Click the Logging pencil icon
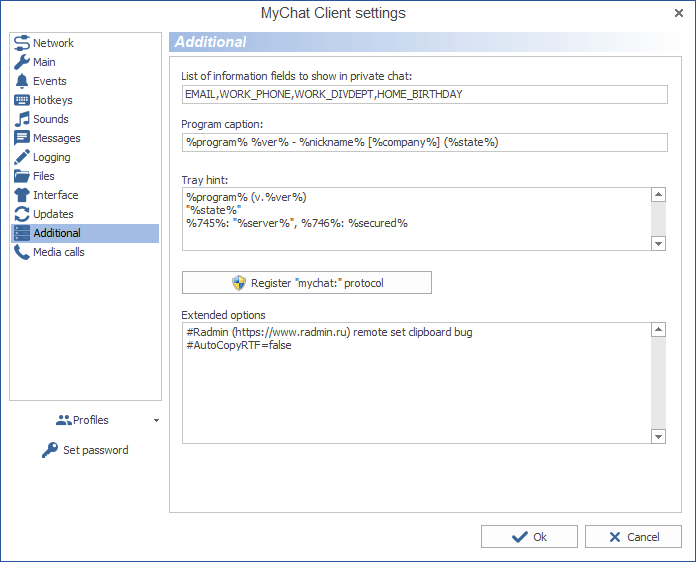The width and height of the screenshot is (696, 562). click(x=22, y=157)
